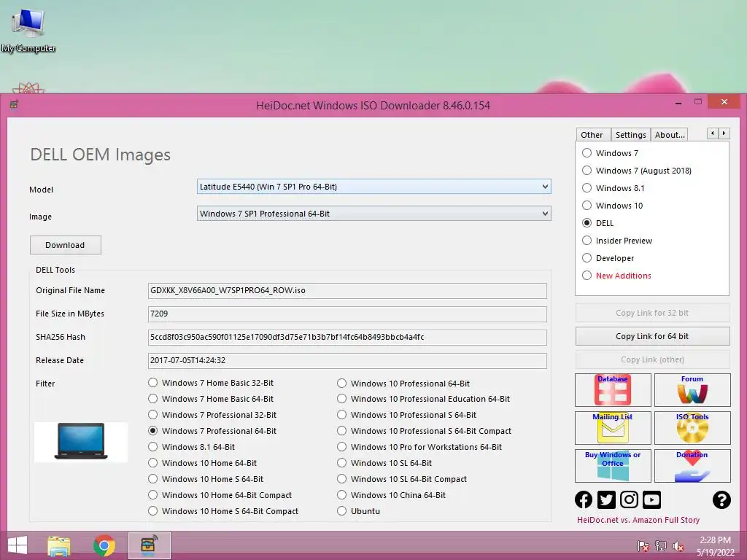Click the ISO Downloader taskbar icon
Screen dimensions: 747x560
149,545
